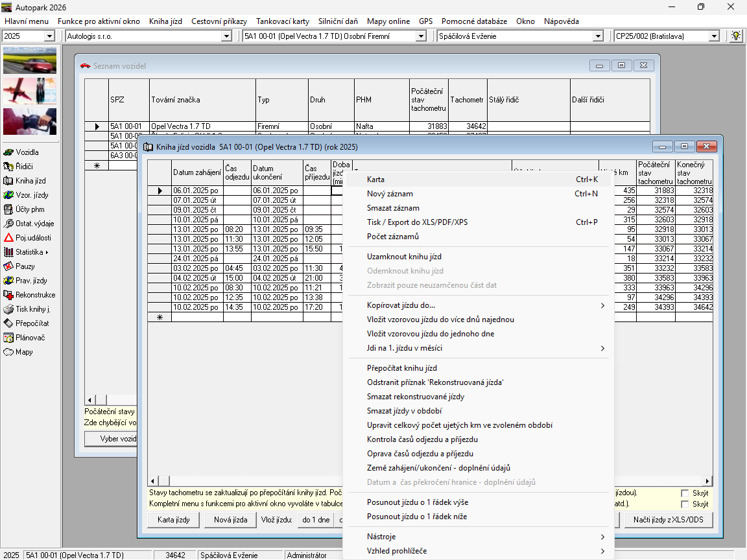Click the road landscape thumbnail image
The image size is (747, 560).
click(30, 60)
